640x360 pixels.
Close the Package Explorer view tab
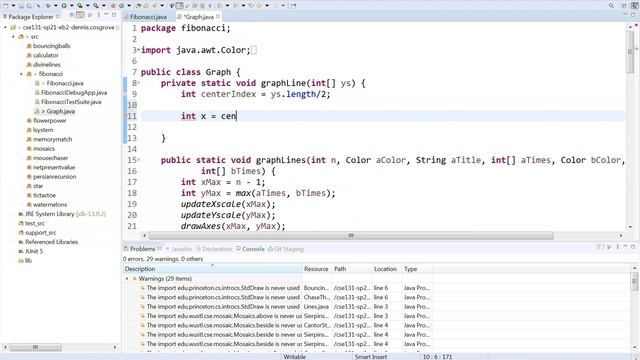pos(58,16)
